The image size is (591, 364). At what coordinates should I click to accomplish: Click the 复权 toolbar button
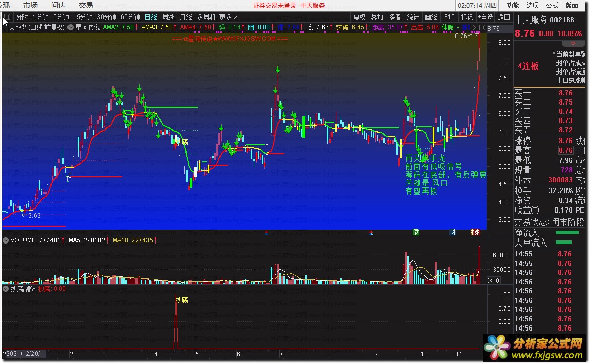(x=359, y=17)
